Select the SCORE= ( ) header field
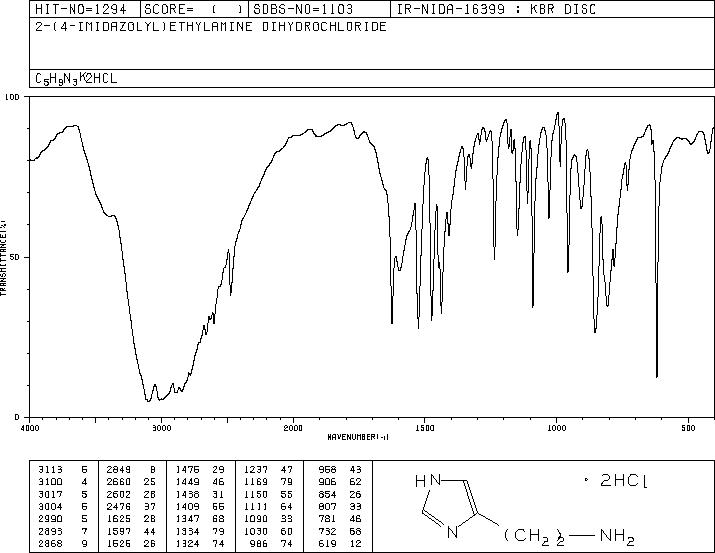Screen dimensions: 715x553 [x=194, y=9]
